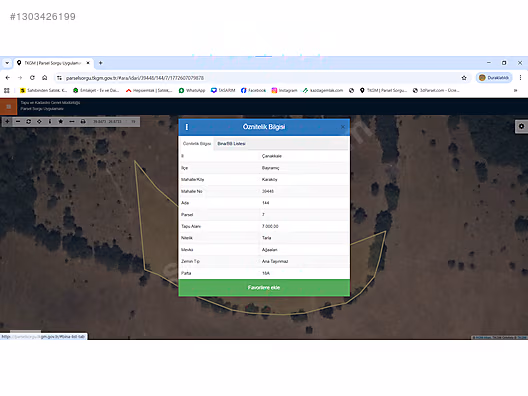This screenshot has width=528, height=396.
Task: Select the Öznitelik Bilgisi tab
Action: point(197,143)
